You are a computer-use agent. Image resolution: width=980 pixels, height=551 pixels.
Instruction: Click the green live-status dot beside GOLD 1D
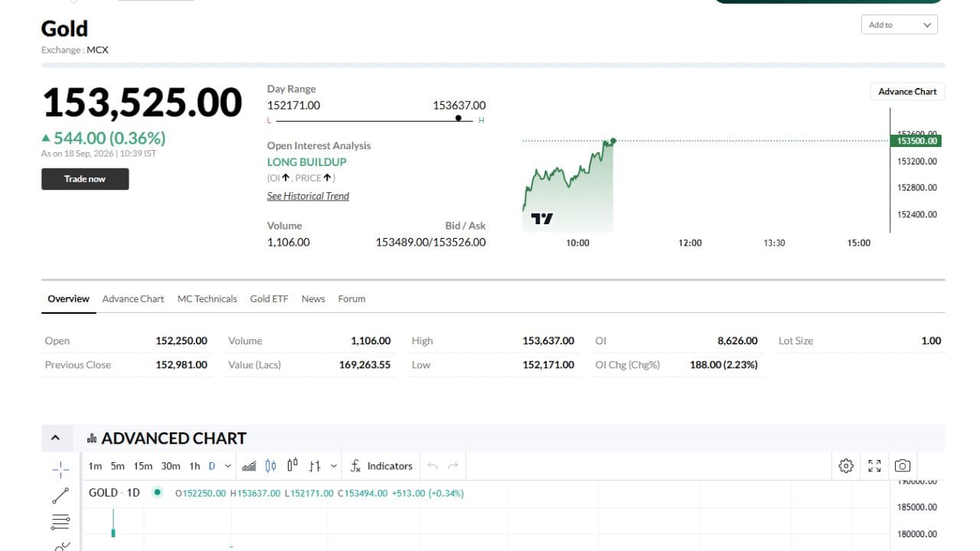[x=158, y=492]
